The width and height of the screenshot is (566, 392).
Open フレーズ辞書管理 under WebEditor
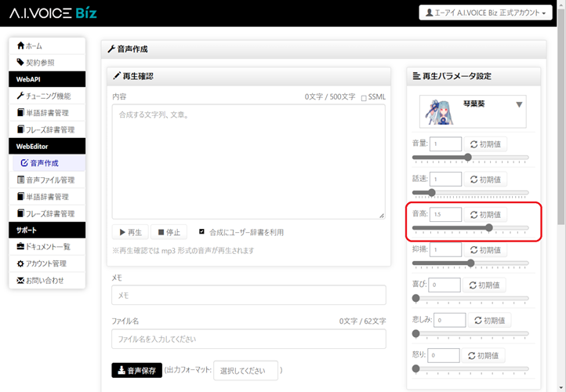pyautogui.click(x=47, y=213)
